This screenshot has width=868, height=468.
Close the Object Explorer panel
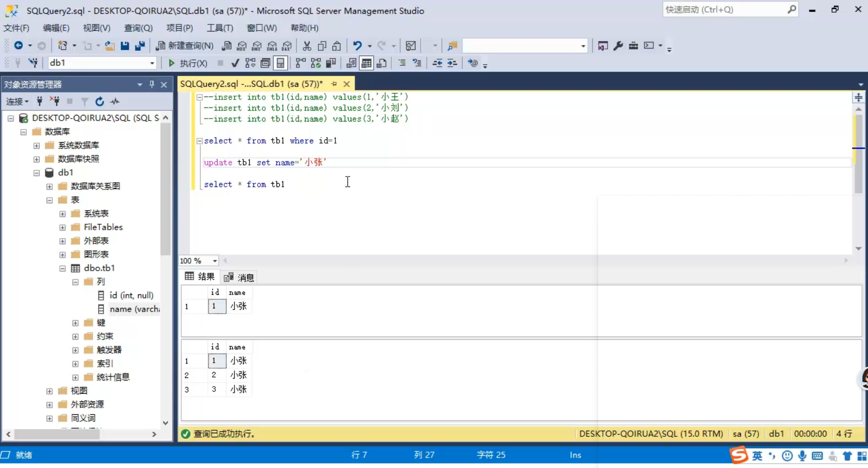pos(164,84)
